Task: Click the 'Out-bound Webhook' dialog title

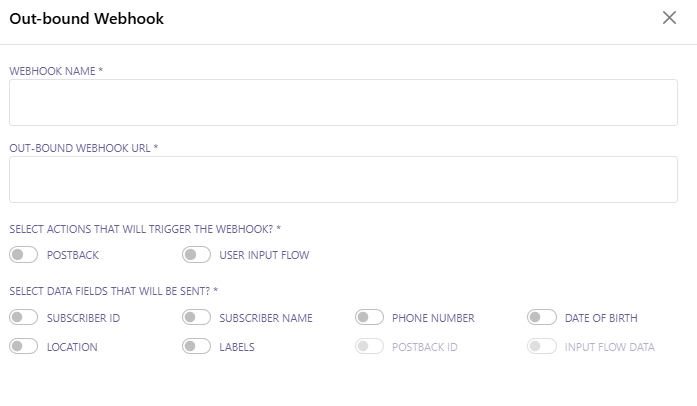Action: click(86, 18)
